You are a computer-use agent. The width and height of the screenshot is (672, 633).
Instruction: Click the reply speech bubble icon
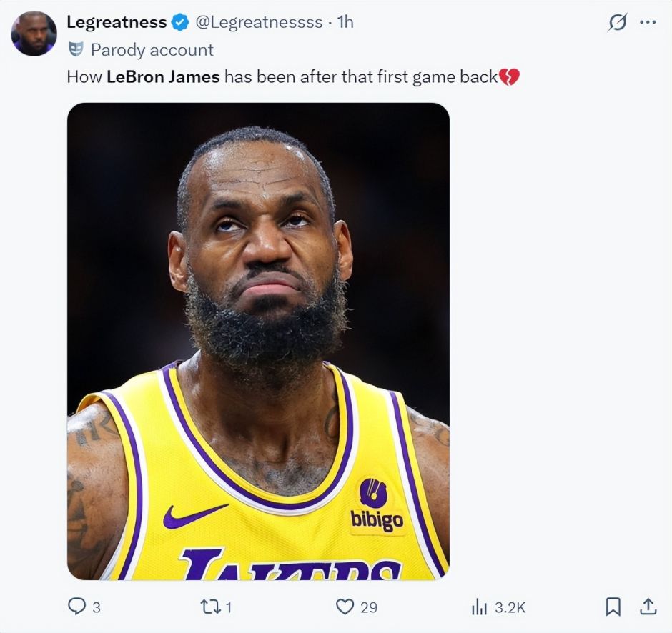click(x=76, y=607)
